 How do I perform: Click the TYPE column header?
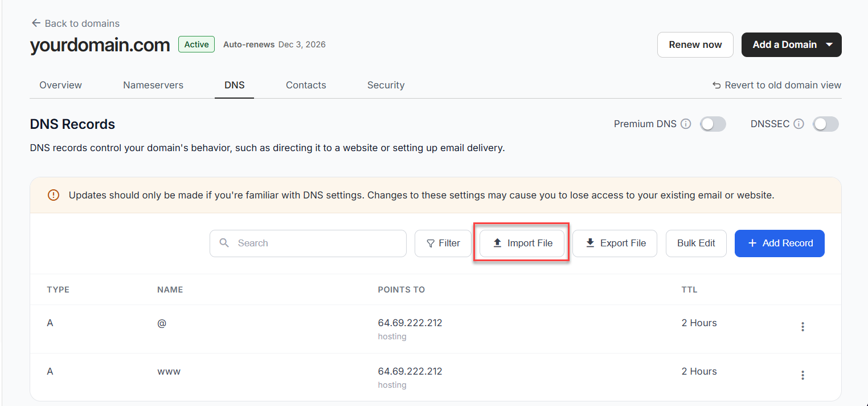click(58, 290)
